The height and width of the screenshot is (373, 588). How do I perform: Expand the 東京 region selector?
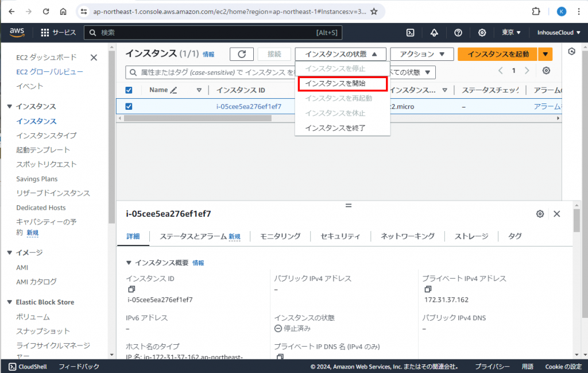coord(511,33)
